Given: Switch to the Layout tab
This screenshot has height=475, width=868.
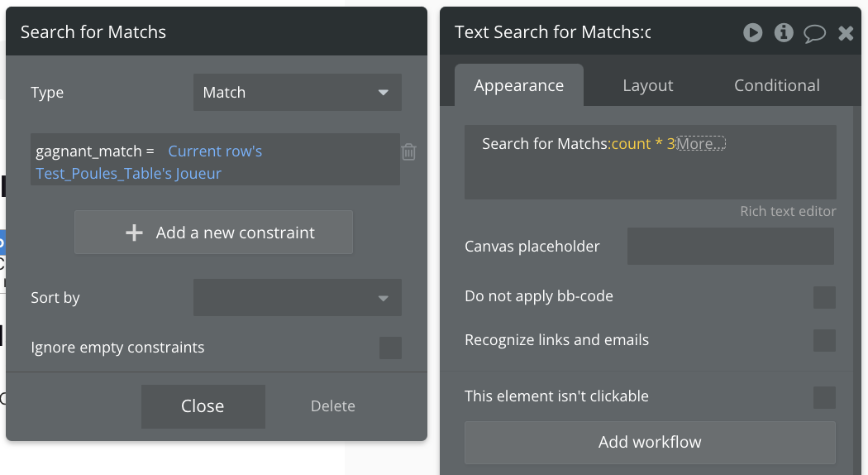Looking at the screenshot, I should [x=647, y=85].
